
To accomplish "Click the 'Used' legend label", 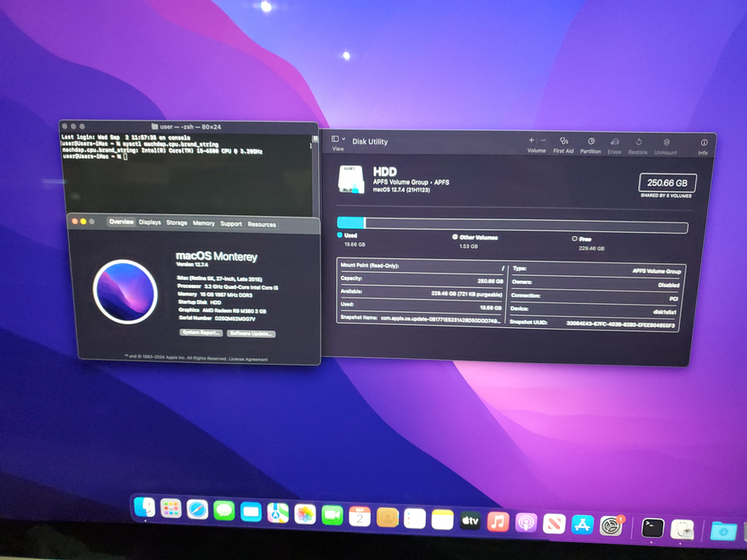I will (351, 235).
